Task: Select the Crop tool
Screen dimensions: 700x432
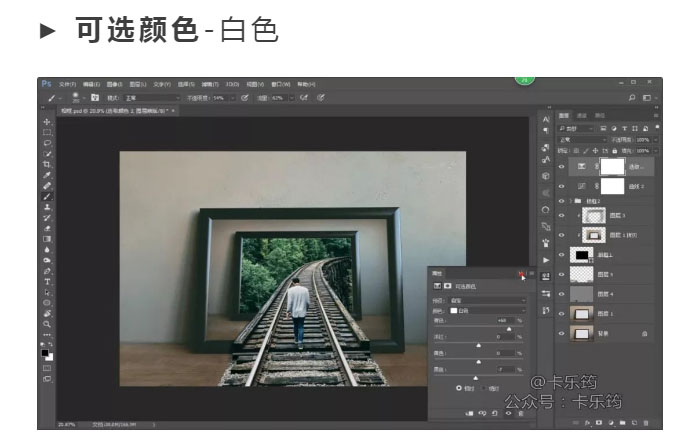Action: pyautogui.click(x=47, y=164)
